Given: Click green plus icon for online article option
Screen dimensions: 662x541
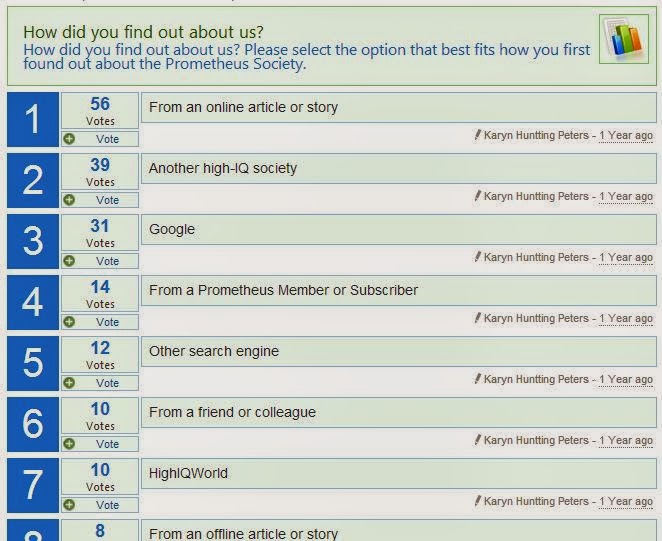Looking at the screenshot, I should (69, 139).
